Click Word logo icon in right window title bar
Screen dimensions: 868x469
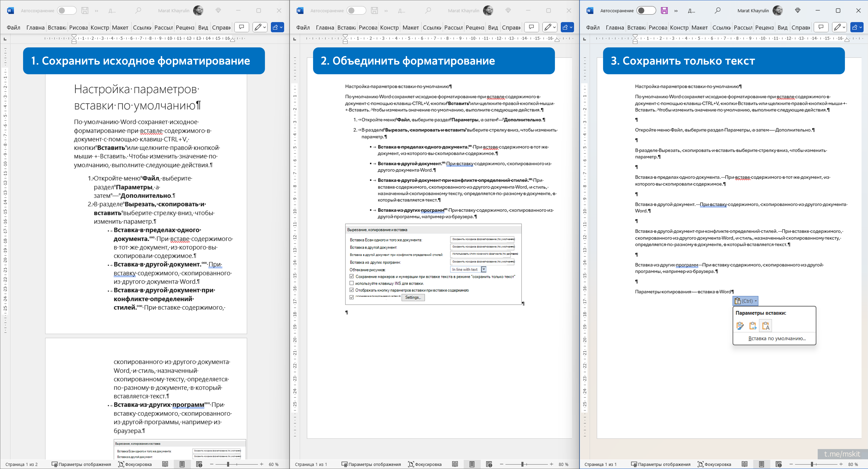point(590,10)
